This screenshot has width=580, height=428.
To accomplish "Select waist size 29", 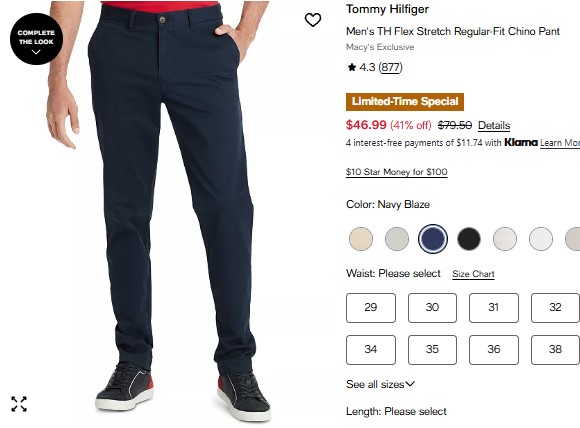I will click(371, 307).
